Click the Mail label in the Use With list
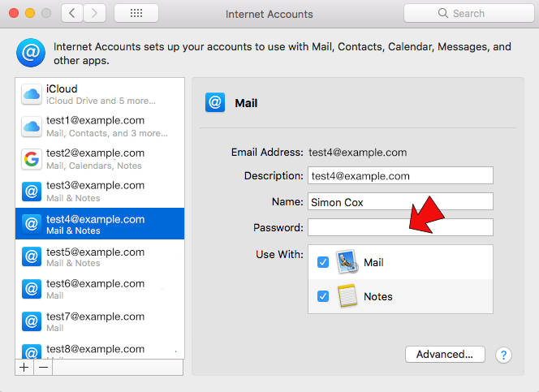This screenshot has height=392, width=539. [373, 262]
